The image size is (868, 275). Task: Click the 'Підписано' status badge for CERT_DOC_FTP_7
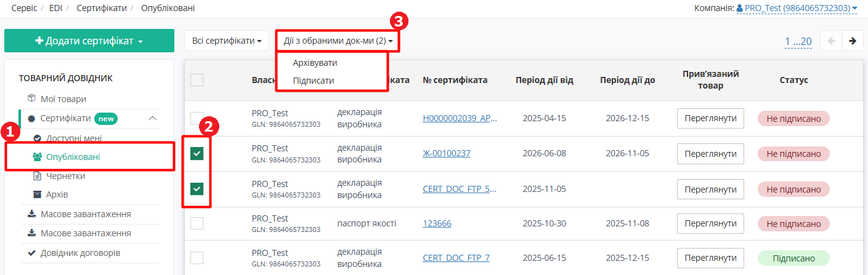click(x=793, y=258)
